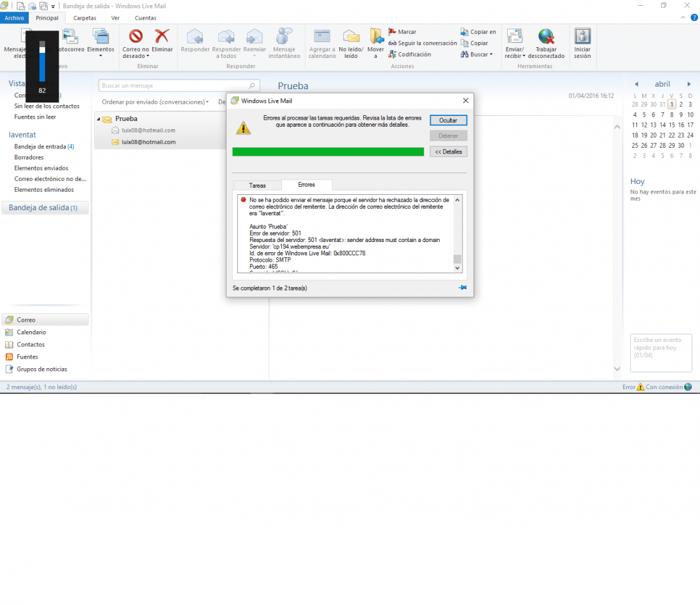Open the quick access toolbar dropdown arrow
700x605 pixels.
[53, 7]
